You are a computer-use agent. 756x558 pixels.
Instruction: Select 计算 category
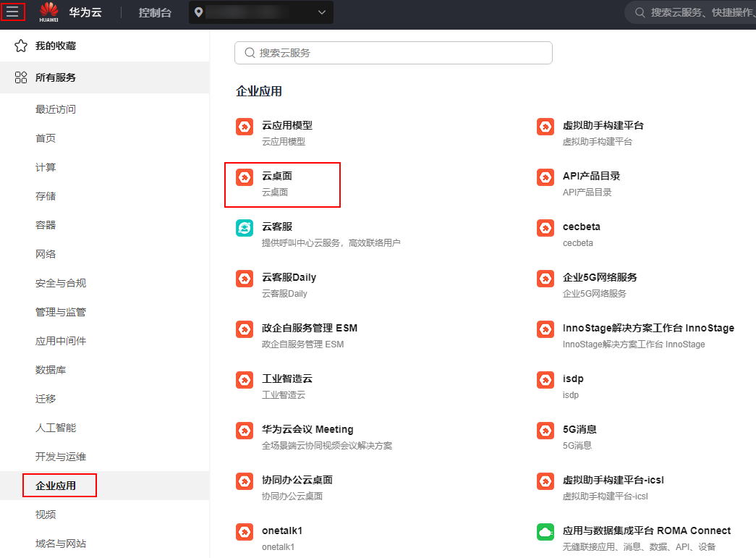click(46, 167)
